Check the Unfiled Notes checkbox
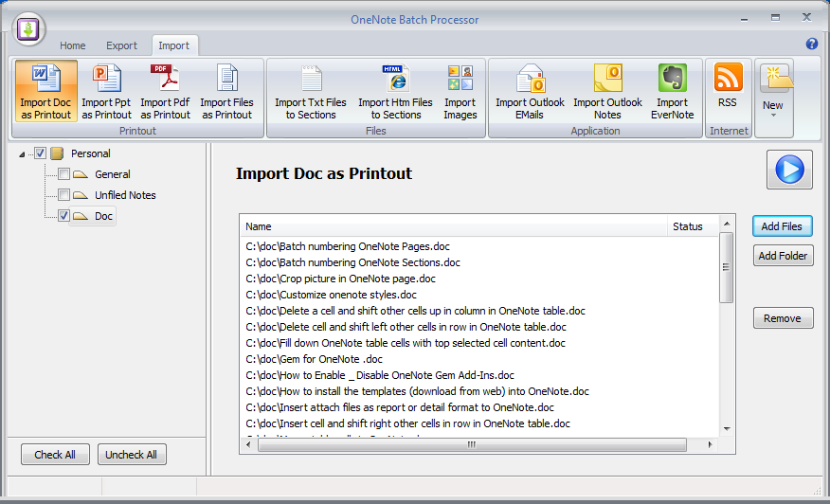 tap(64, 195)
